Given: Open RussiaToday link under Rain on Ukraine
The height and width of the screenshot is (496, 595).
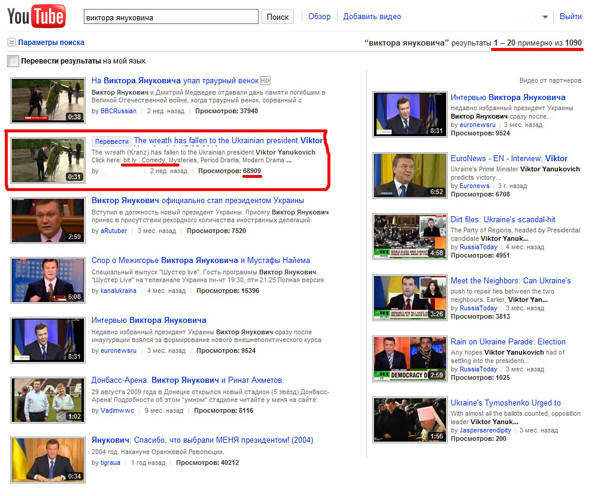Looking at the screenshot, I should 478,369.
